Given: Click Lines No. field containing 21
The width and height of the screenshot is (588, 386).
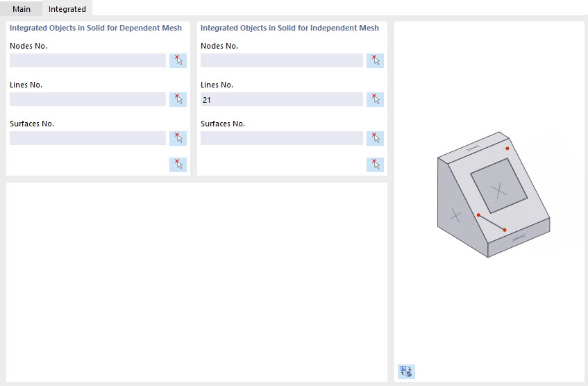Looking at the screenshot, I should pos(282,99).
